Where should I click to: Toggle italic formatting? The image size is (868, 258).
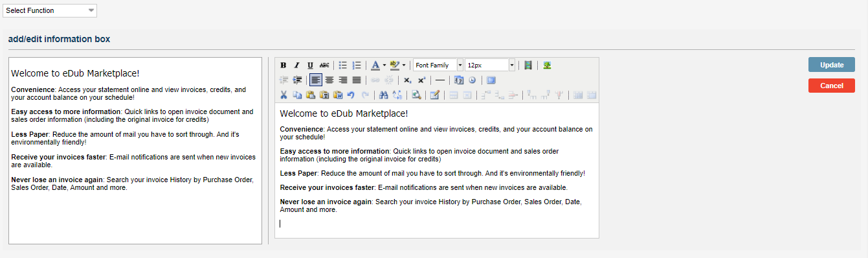coord(297,65)
